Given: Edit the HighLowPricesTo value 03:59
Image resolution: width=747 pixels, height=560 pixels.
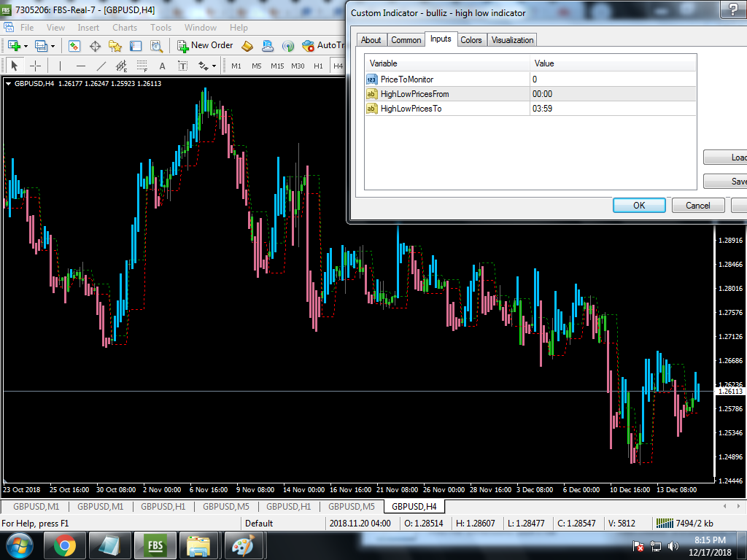Looking at the screenshot, I should [x=613, y=109].
